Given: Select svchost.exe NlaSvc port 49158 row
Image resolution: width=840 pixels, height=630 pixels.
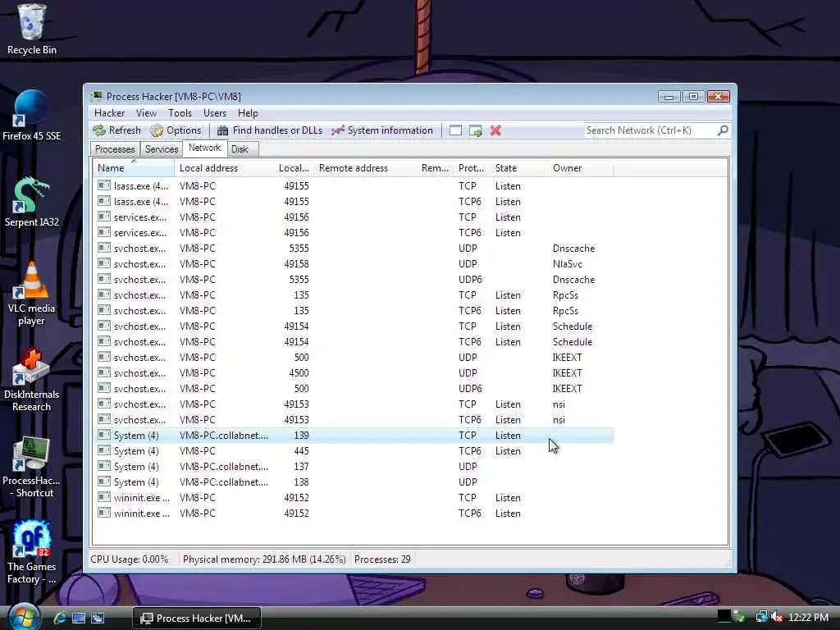Looking at the screenshot, I should pos(354,263).
